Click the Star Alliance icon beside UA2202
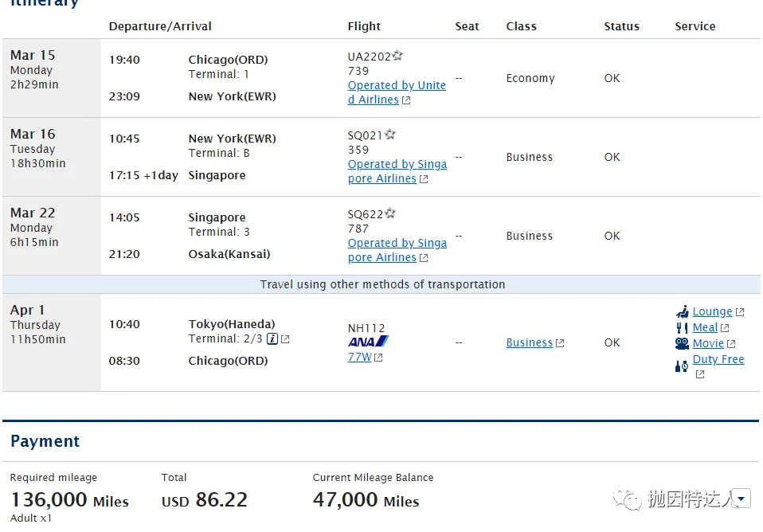The image size is (763, 532). pyautogui.click(x=397, y=56)
